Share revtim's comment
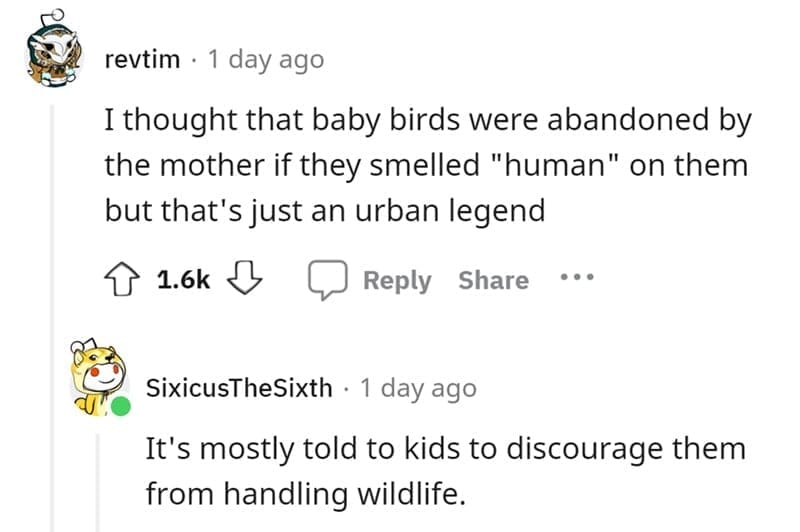 tap(493, 280)
